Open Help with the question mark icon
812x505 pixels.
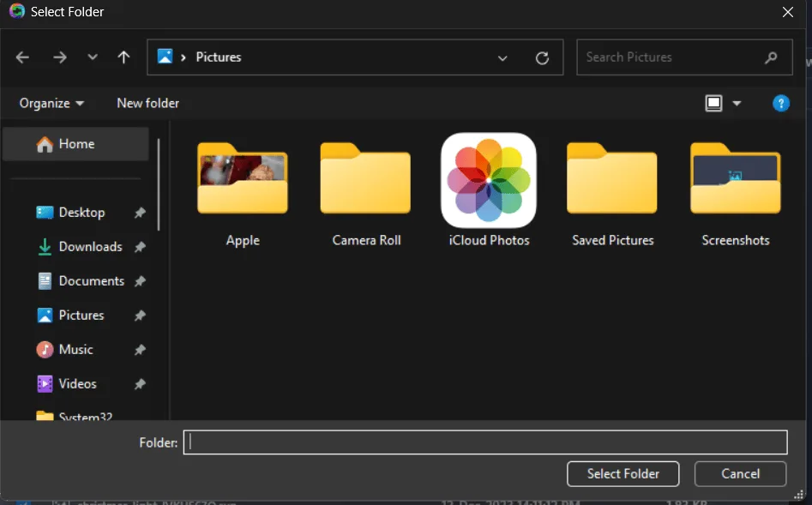coord(781,103)
